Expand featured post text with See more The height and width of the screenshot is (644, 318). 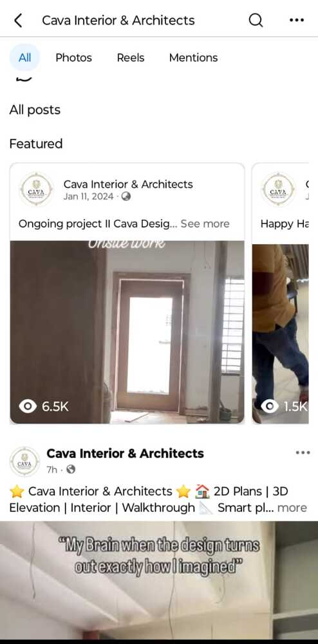coord(205,224)
